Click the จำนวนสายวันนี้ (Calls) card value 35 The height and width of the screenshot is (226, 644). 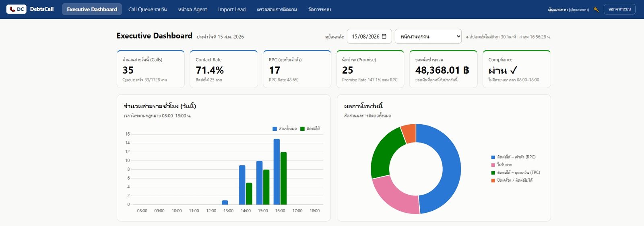[128, 70]
